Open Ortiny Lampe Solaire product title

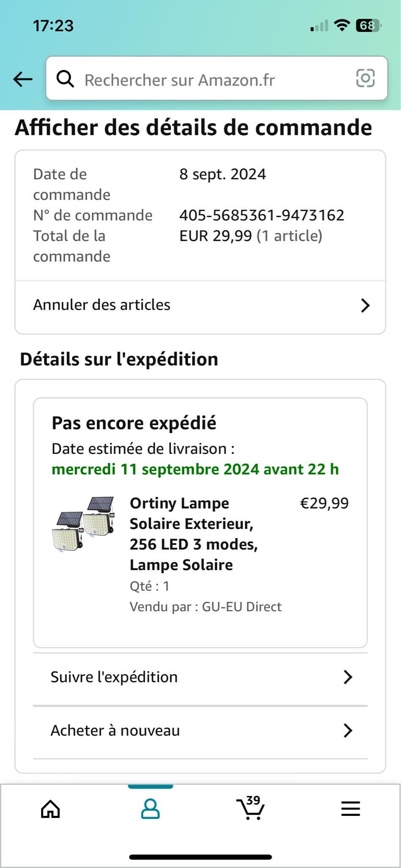[194, 534]
